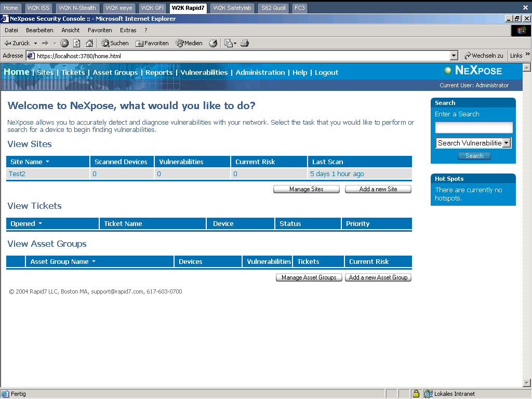The height and width of the screenshot is (399, 532).
Task: Switch to the W2K eeye tab
Action: [x=119, y=8]
